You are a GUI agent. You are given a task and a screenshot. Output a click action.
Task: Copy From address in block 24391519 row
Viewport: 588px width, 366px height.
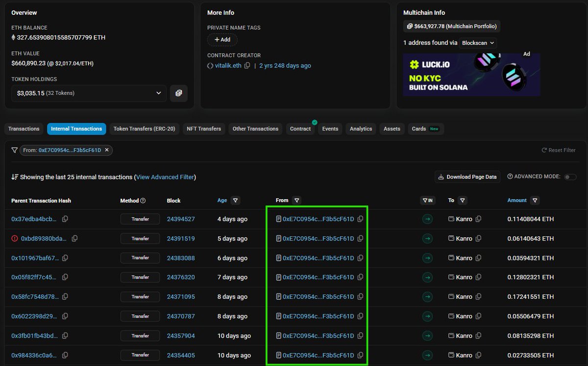tap(361, 238)
